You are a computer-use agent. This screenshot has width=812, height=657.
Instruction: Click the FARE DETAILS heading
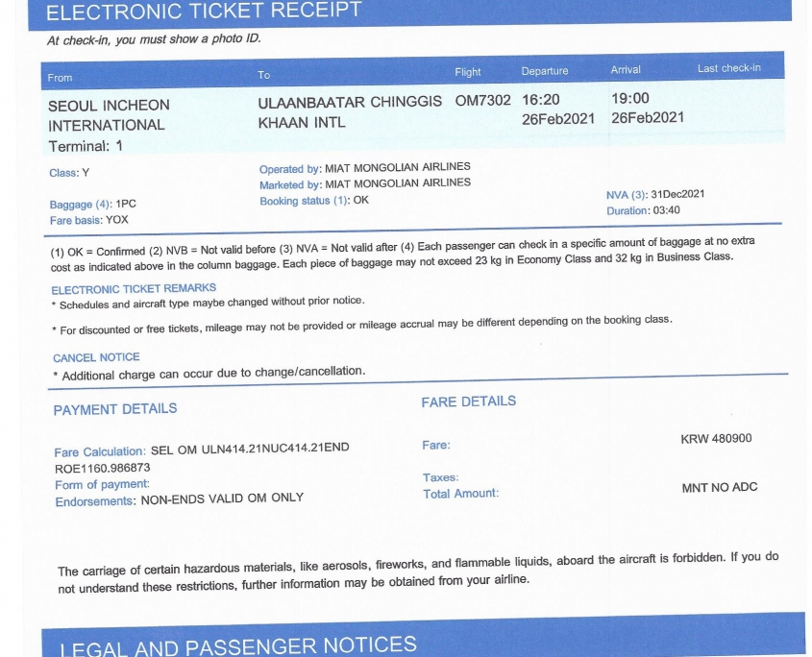469,401
